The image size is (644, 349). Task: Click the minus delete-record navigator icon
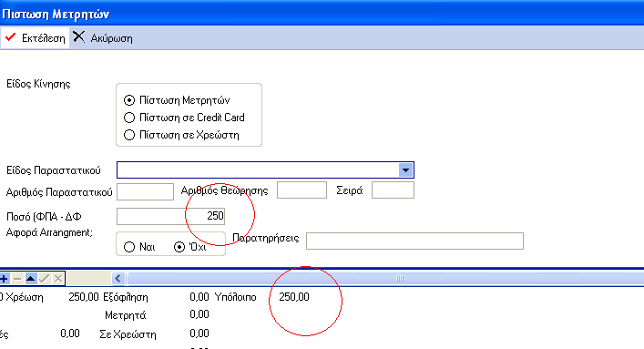[17, 279]
